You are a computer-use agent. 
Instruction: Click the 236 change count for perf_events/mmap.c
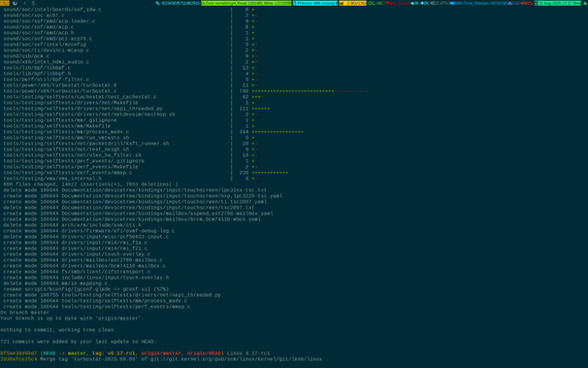tap(244, 173)
